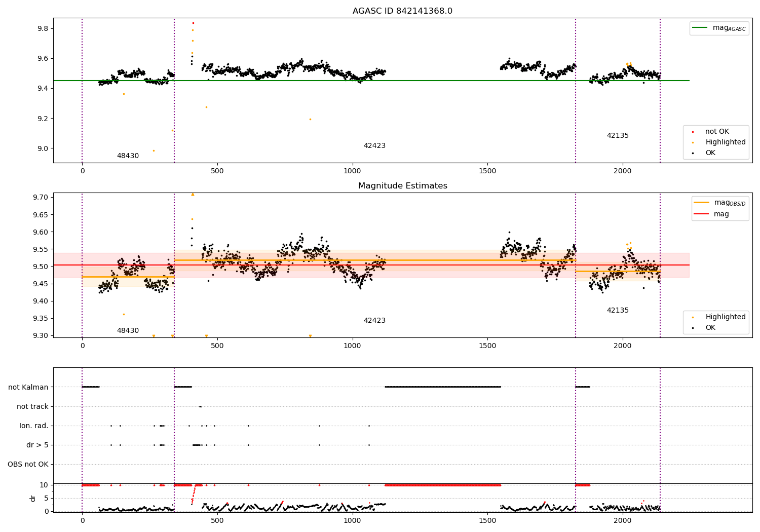Select the 9.0 y-axis tick in top plot
This screenshot has height=532, width=760.
point(42,149)
